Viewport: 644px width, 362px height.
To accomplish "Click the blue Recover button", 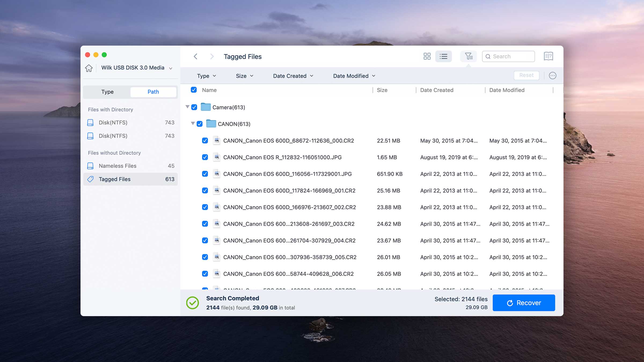I will pos(524,303).
